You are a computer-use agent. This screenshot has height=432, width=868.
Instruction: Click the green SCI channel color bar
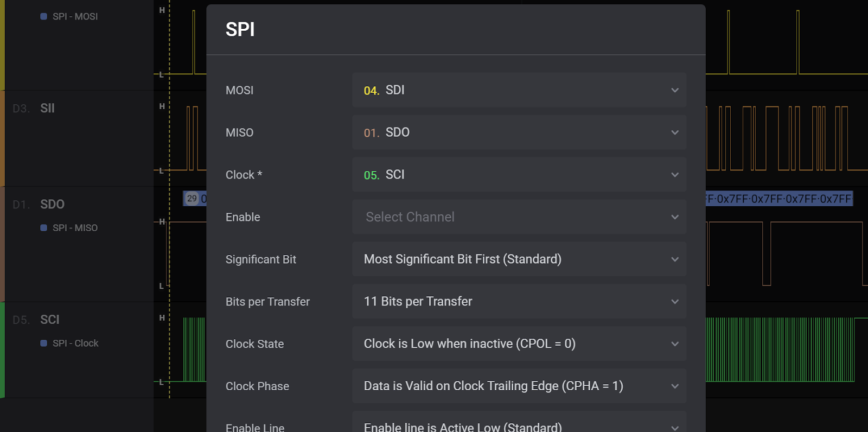click(2, 350)
